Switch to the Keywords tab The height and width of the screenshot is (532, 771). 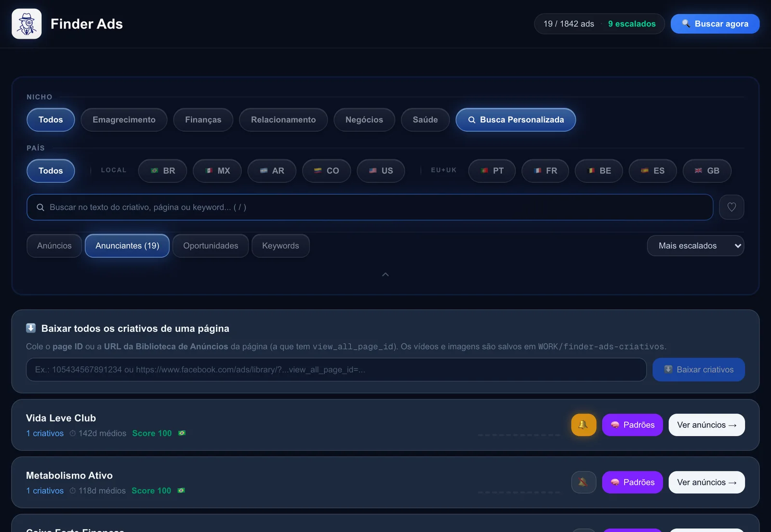280,246
